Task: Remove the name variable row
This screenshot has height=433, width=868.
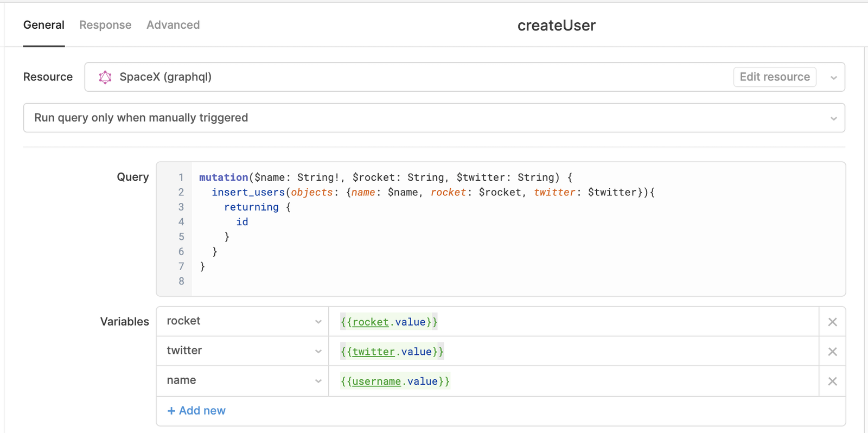Action: pyautogui.click(x=832, y=381)
